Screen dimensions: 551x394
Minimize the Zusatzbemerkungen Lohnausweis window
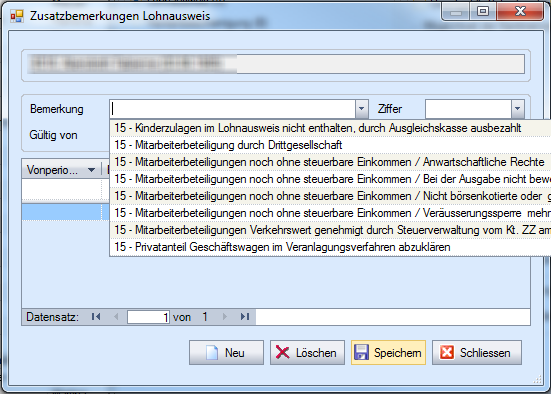pyautogui.click(x=456, y=12)
